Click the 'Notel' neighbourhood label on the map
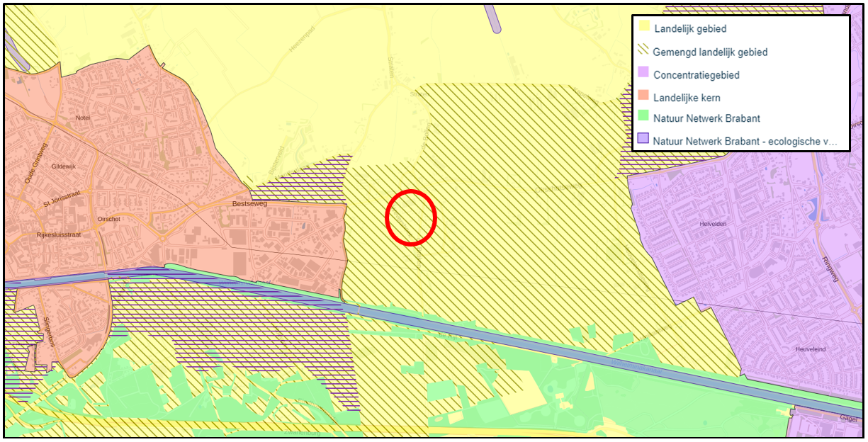 pyautogui.click(x=82, y=118)
